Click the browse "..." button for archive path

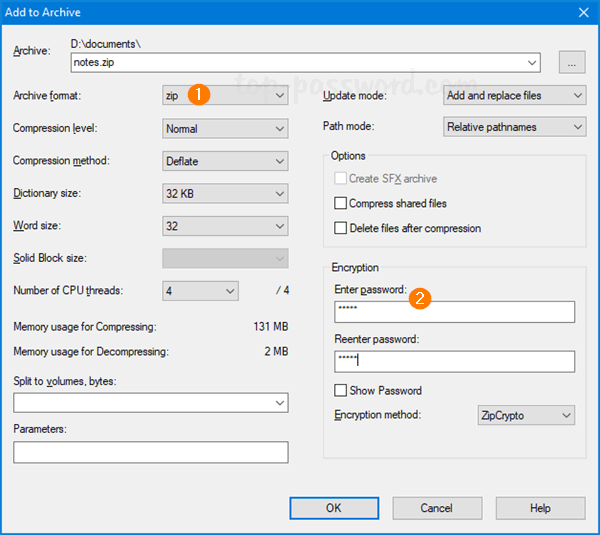coord(571,62)
